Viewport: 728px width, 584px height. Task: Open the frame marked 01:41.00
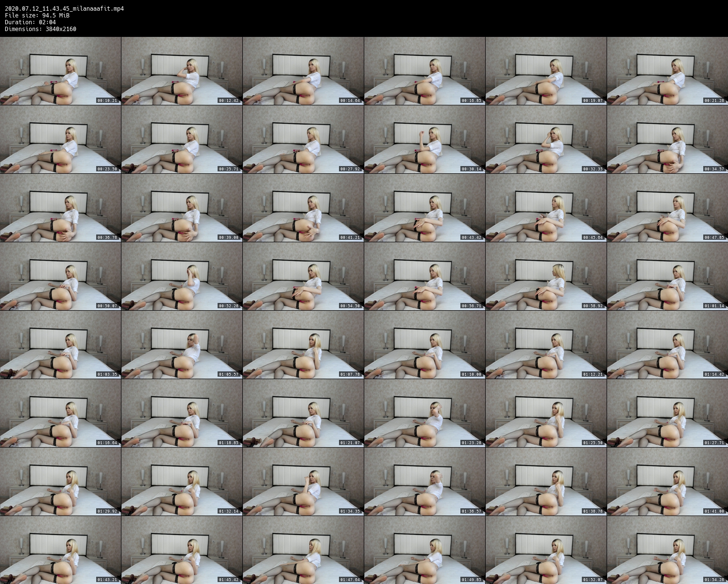pos(667,482)
